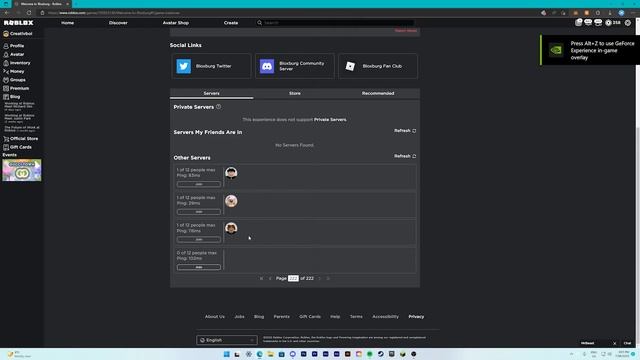640x360 pixels.
Task: Open Gift Cards in the sidebar
Action: coord(18,147)
